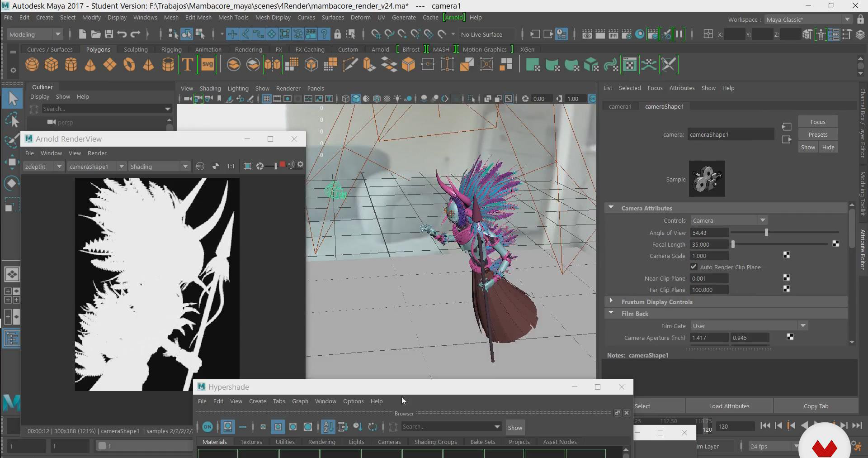This screenshot has width=868, height=458.
Task: Toggle viewport Film Gate display
Action: tap(277, 99)
